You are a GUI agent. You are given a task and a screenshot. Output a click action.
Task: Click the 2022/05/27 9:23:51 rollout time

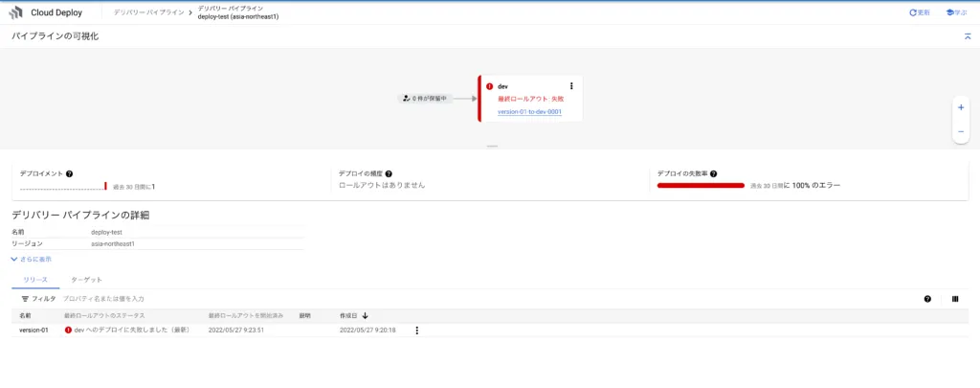(x=236, y=330)
